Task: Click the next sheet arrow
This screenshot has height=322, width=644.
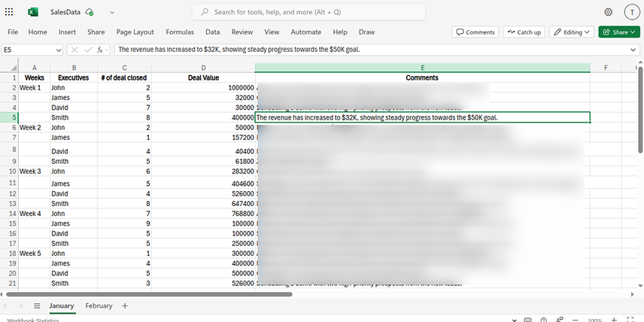Action: tap(21, 306)
